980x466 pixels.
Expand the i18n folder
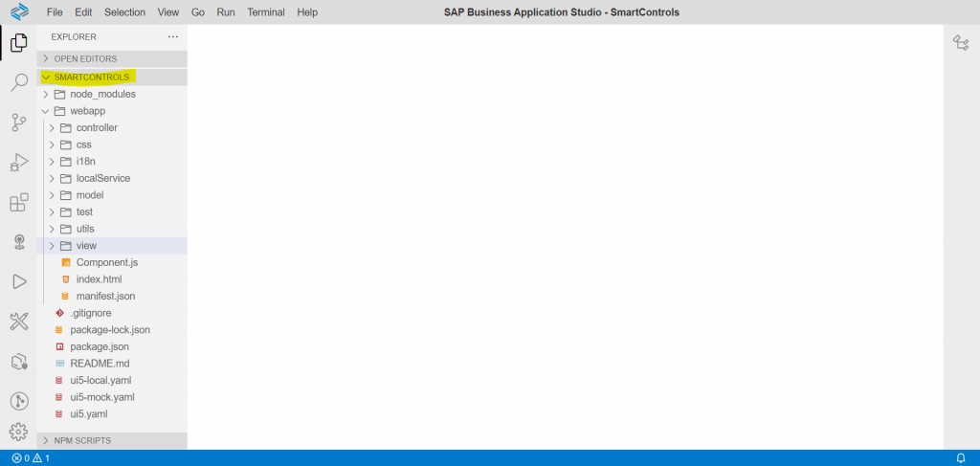click(x=112, y=161)
